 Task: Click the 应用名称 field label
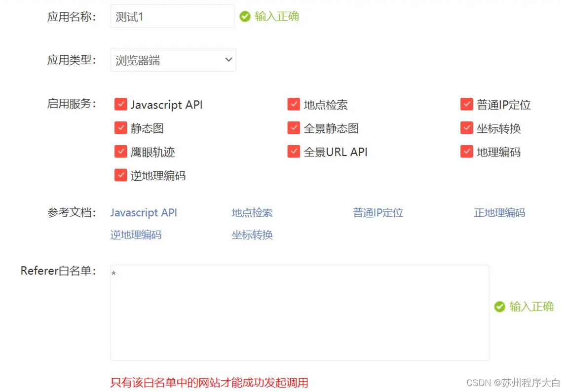tap(71, 17)
